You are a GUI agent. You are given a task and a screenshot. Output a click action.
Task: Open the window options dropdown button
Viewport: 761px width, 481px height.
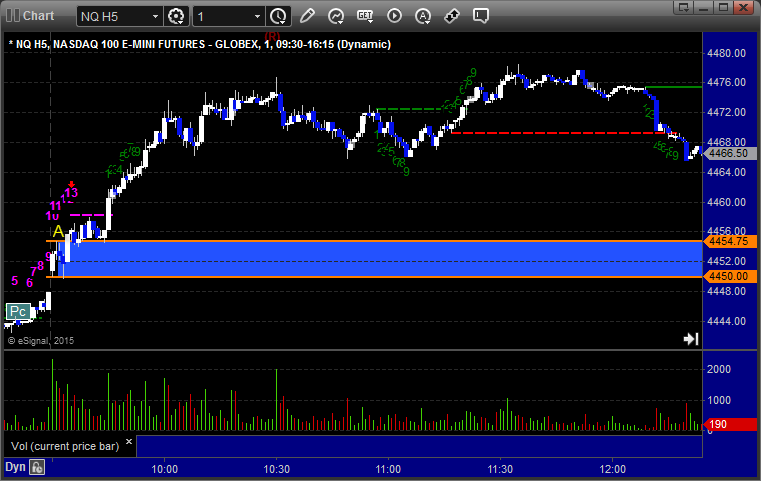point(684,7)
